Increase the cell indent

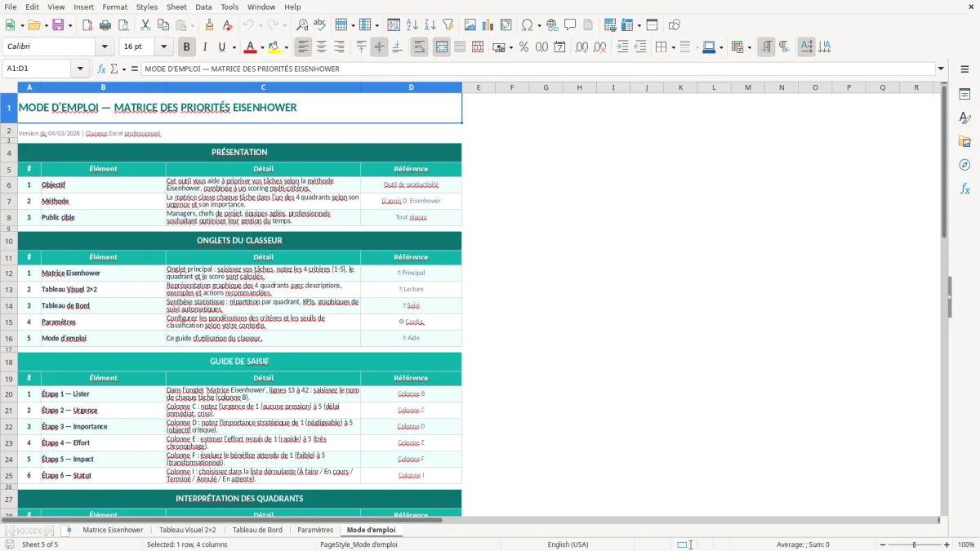(622, 47)
